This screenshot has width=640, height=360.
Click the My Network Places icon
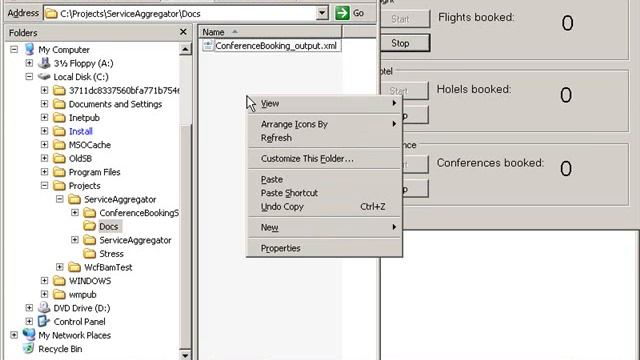point(29,335)
